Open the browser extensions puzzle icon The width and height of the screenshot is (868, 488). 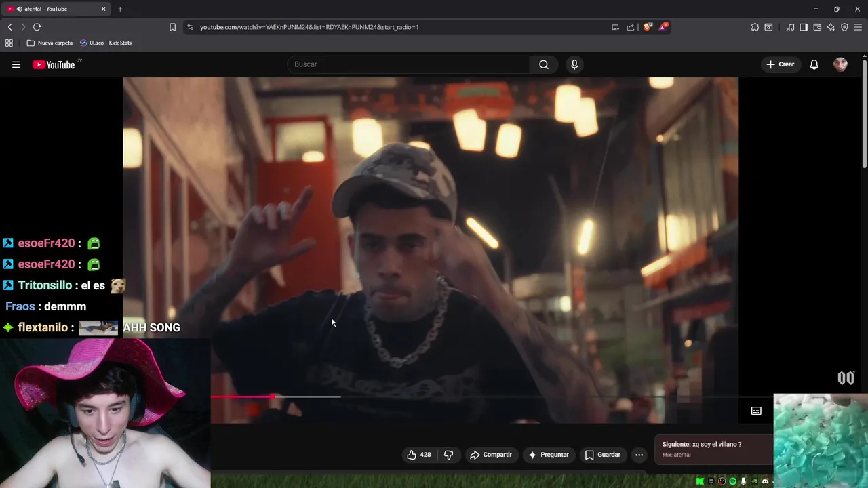coord(755,27)
